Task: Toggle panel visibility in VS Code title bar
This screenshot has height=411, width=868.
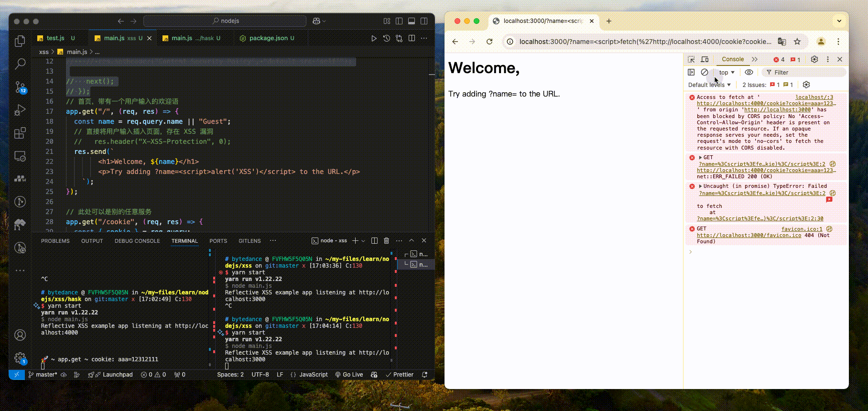Action: pyautogui.click(x=412, y=21)
